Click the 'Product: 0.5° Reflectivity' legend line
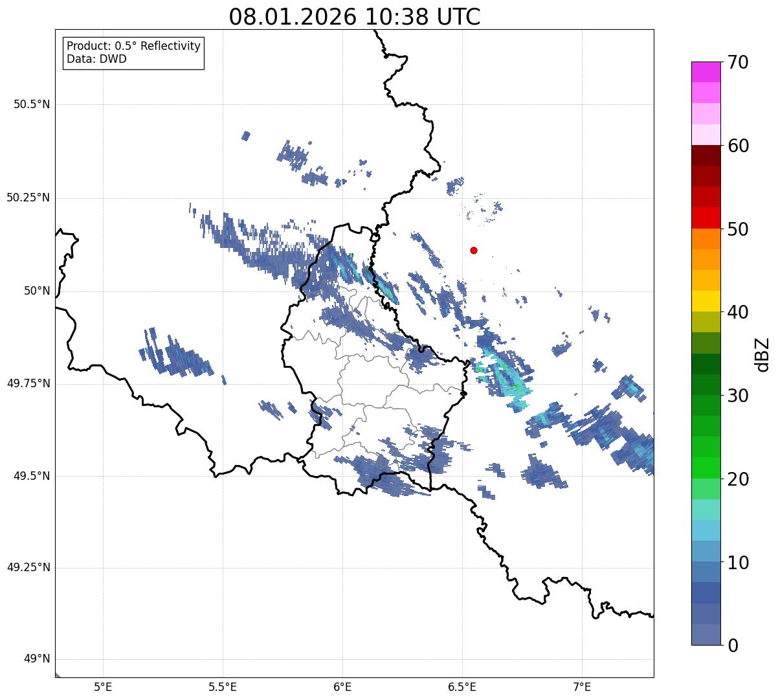This screenshot has width=778, height=700. (133, 46)
